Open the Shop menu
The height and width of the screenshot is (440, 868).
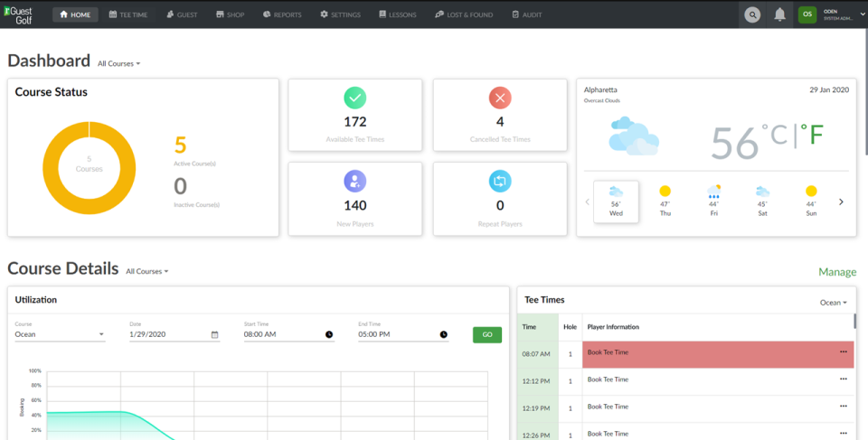(x=231, y=14)
